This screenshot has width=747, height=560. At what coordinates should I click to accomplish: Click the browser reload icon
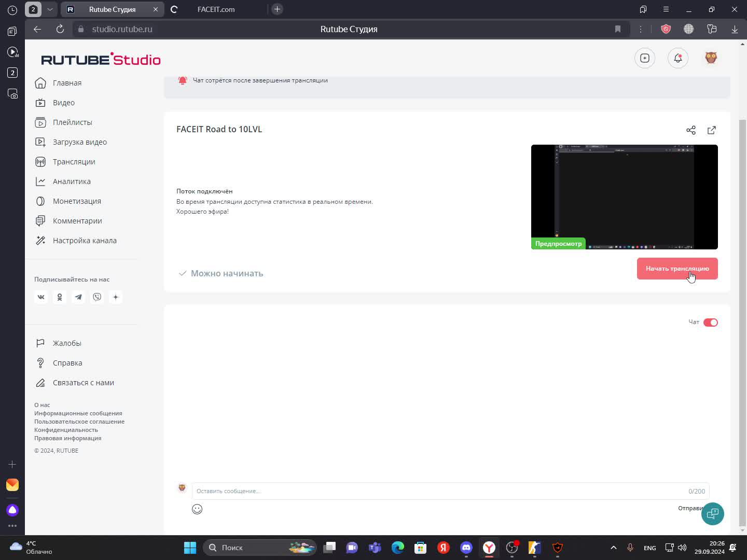coord(60,29)
